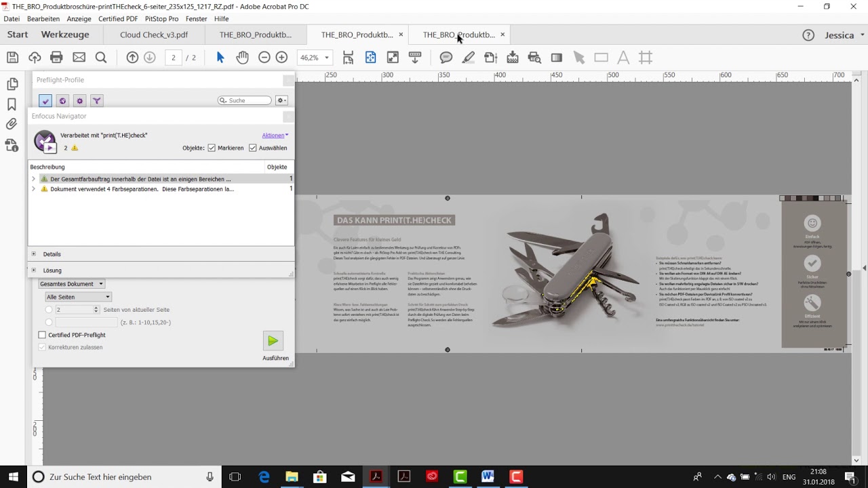The width and height of the screenshot is (868, 488).
Task: Open the PitStop Pro menu
Action: click(161, 18)
